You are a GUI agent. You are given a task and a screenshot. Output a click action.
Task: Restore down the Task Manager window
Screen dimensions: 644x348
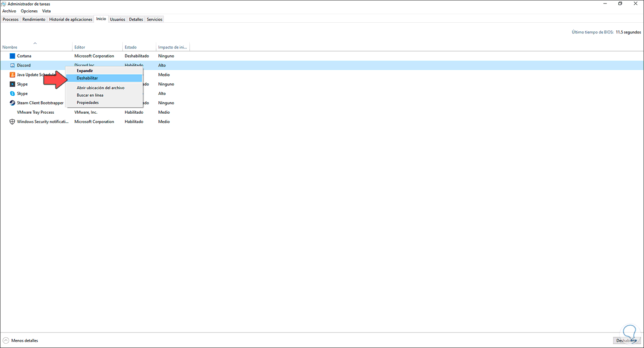pyautogui.click(x=620, y=3)
